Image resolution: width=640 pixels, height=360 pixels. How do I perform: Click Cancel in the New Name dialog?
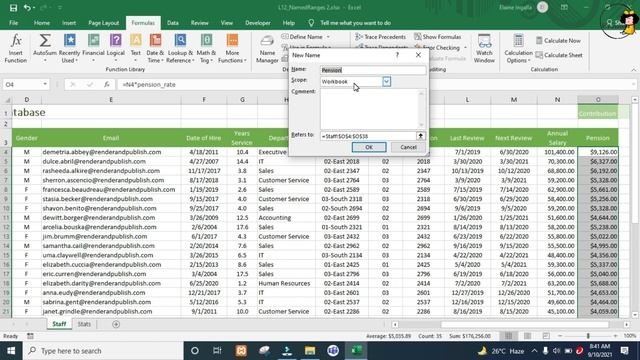point(408,147)
